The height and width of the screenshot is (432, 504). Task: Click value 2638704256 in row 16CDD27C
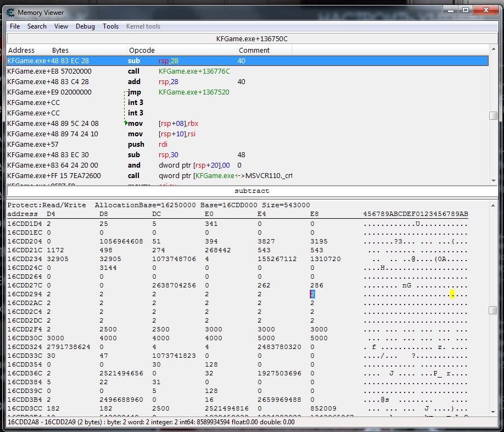tap(174, 285)
